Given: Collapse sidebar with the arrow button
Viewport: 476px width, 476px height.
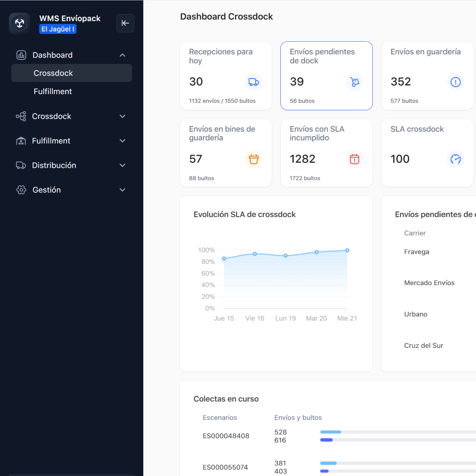Looking at the screenshot, I should point(125,23).
